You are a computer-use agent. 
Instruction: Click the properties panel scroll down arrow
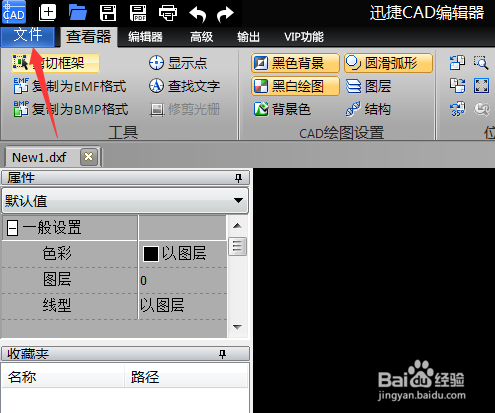point(237,327)
